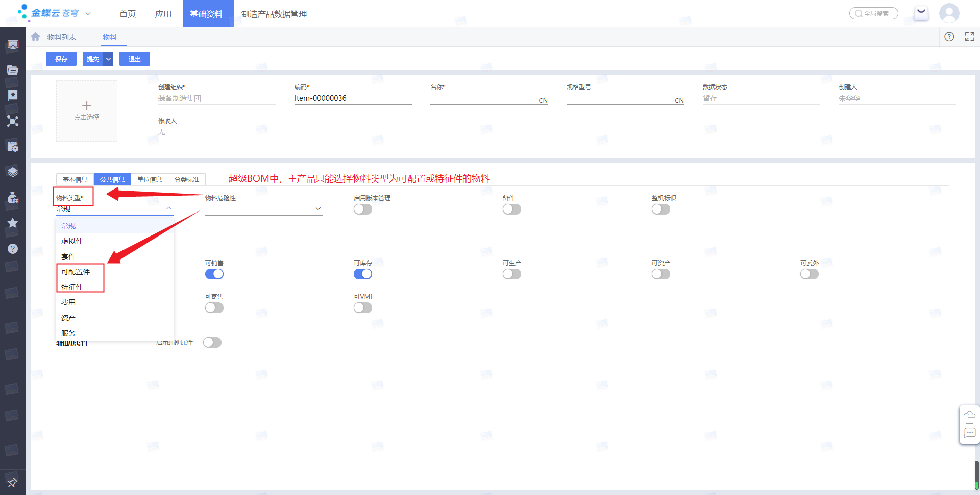Click the vertical scrollbar at right edge
The width and height of the screenshot is (980, 495).
click(x=977, y=475)
